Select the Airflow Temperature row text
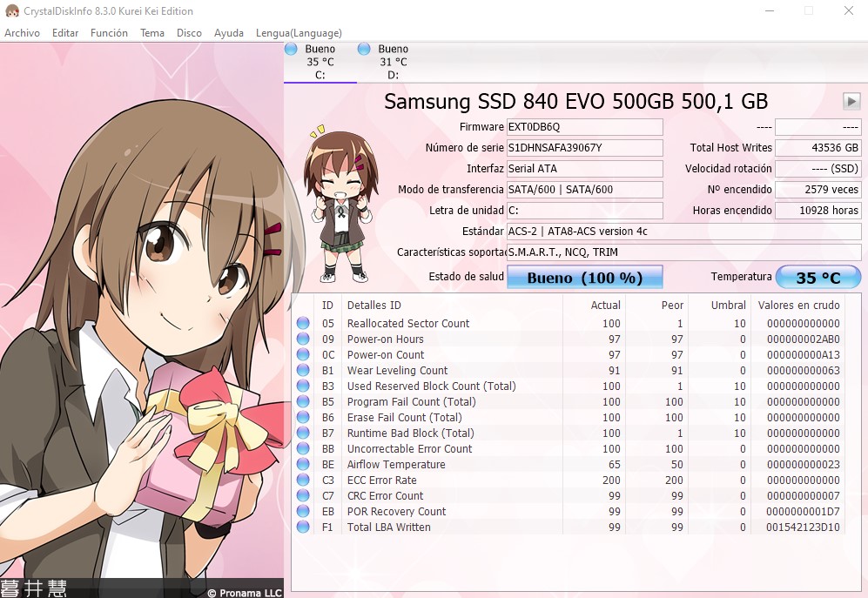This screenshot has width=868, height=598. tap(396, 465)
